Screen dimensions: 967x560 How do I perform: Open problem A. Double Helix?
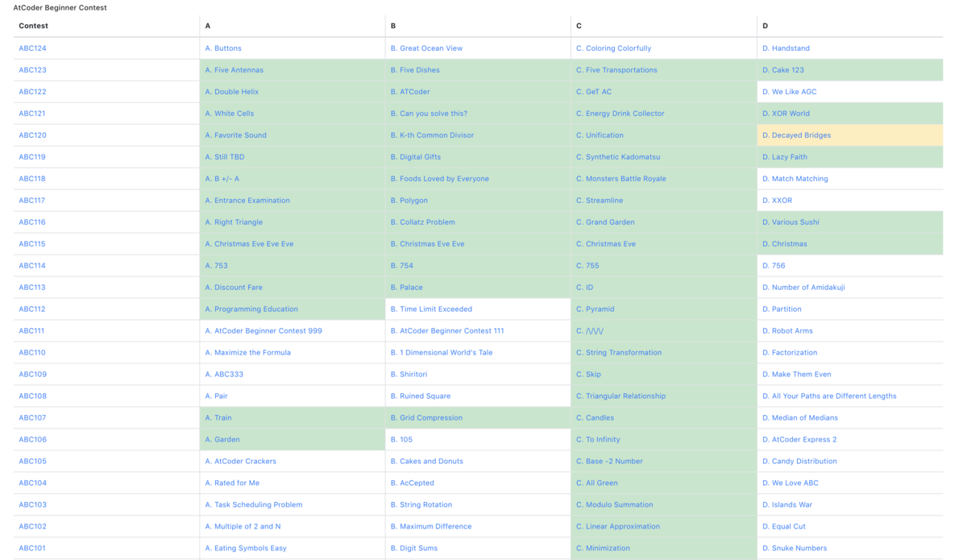(x=231, y=92)
